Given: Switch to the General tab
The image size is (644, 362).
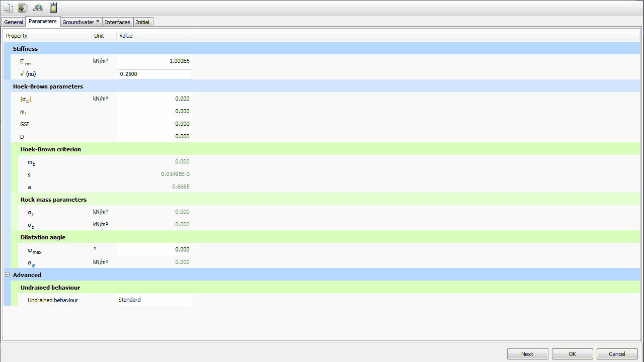Looking at the screenshot, I should tap(14, 22).
